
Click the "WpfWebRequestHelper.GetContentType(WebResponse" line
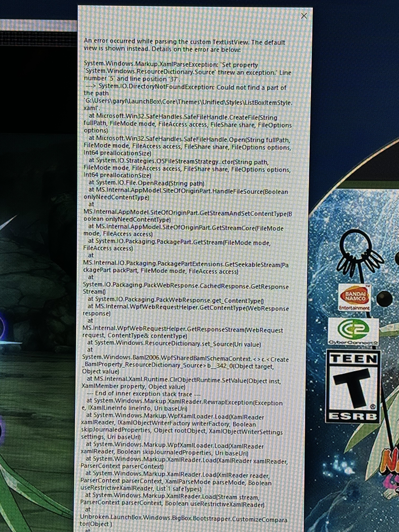click(x=188, y=307)
